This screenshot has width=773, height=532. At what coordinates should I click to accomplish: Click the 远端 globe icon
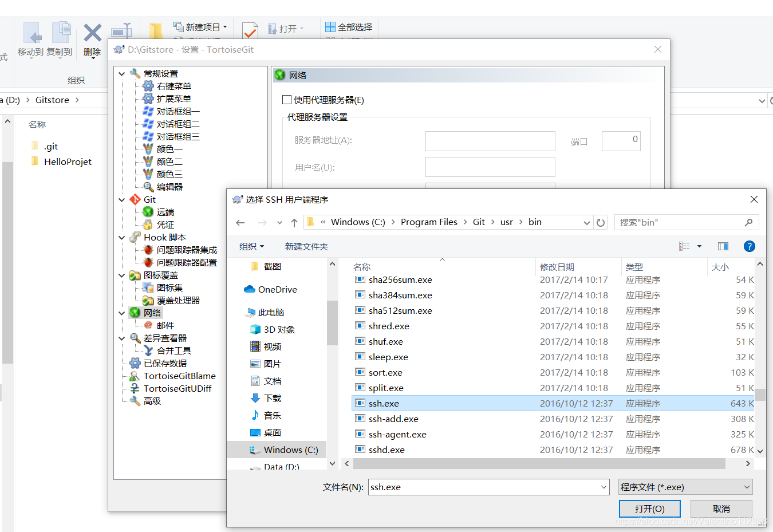click(x=148, y=212)
